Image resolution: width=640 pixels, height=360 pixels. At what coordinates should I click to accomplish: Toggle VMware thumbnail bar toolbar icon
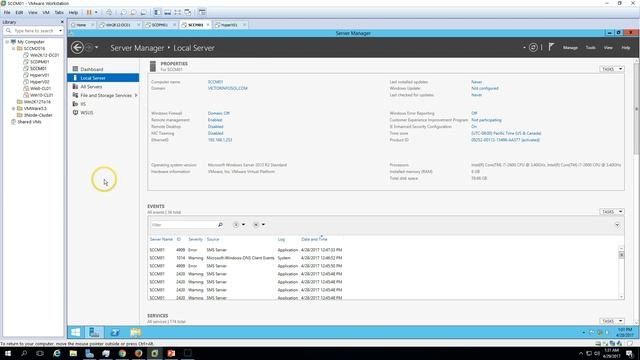167,12
